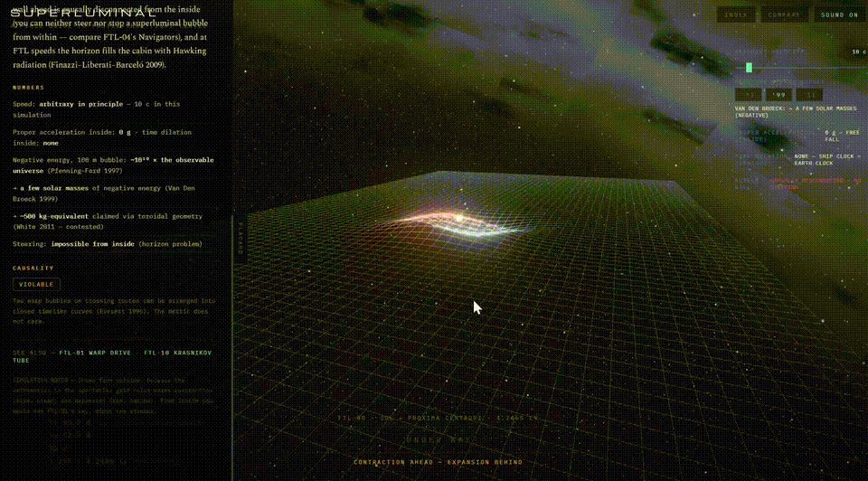
Task: Toggle the SOUND ON button
Action: click(839, 15)
